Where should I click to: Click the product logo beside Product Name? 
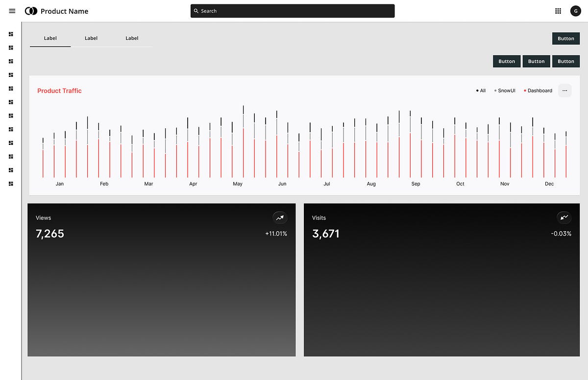coord(31,11)
